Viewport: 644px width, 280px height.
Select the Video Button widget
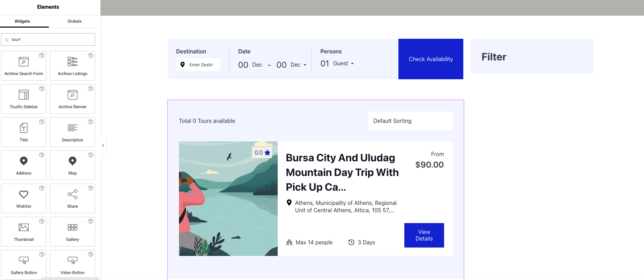(73, 265)
